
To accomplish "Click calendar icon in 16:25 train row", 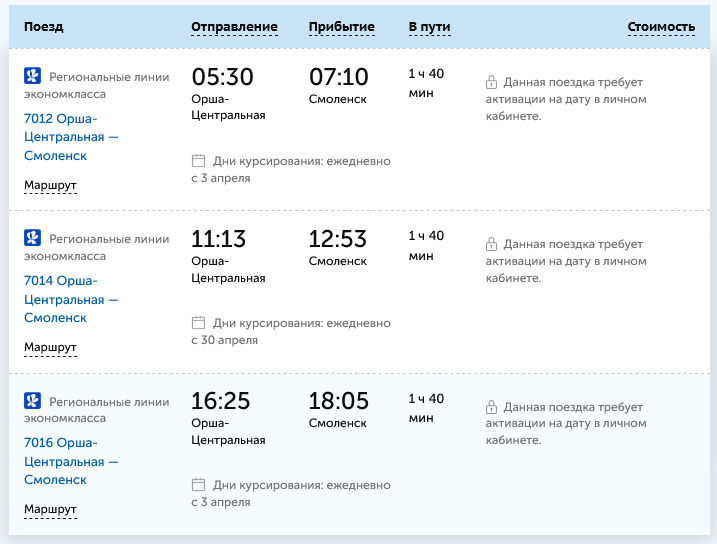I will 198,484.
